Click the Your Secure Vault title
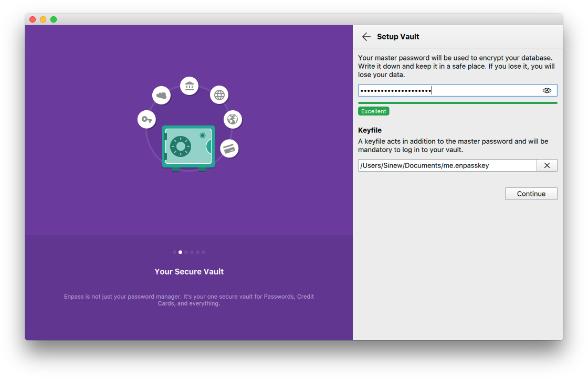 [x=189, y=272]
